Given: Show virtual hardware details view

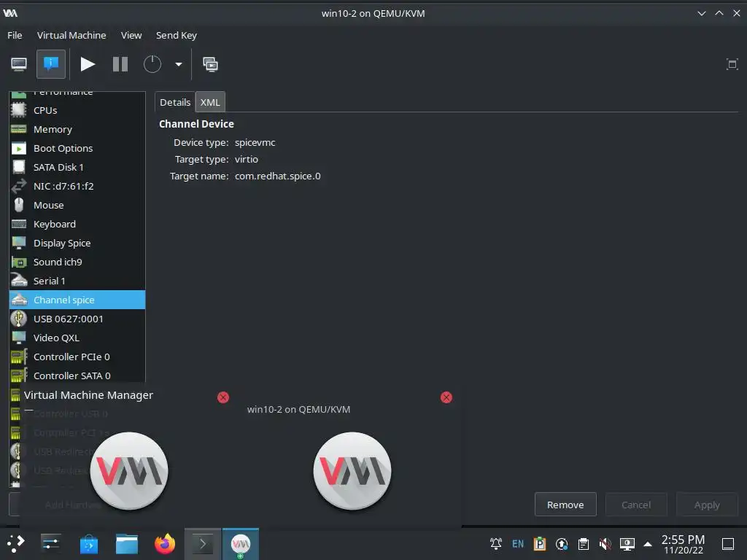Looking at the screenshot, I should 51,64.
